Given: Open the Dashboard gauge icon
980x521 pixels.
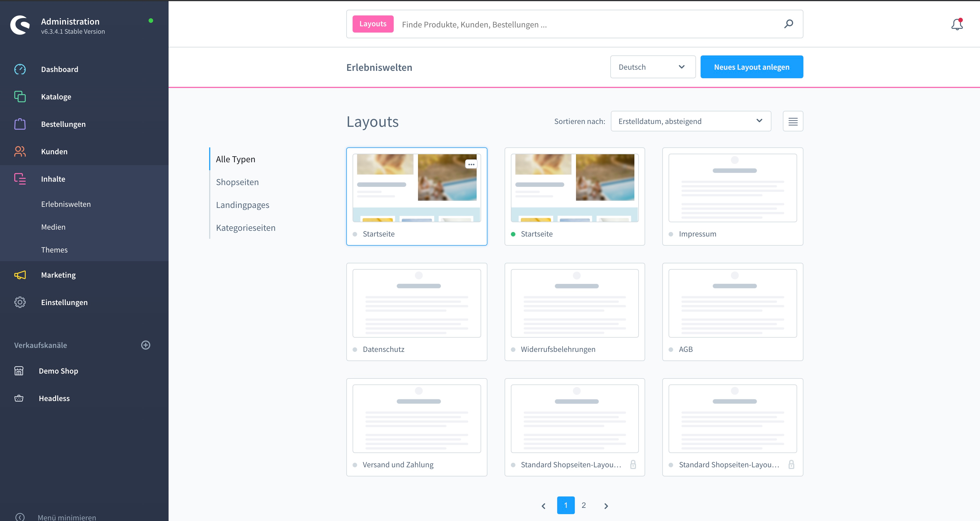Looking at the screenshot, I should pos(20,69).
